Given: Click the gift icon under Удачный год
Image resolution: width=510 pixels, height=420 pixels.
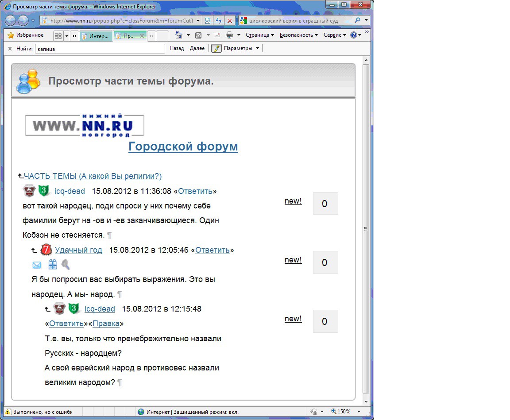Looking at the screenshot, I should coord(52,265).
